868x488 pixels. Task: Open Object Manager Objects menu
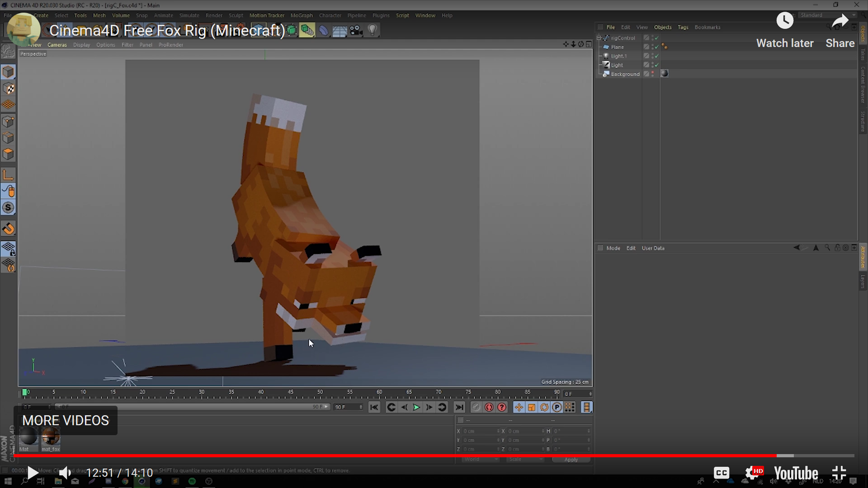663,27
